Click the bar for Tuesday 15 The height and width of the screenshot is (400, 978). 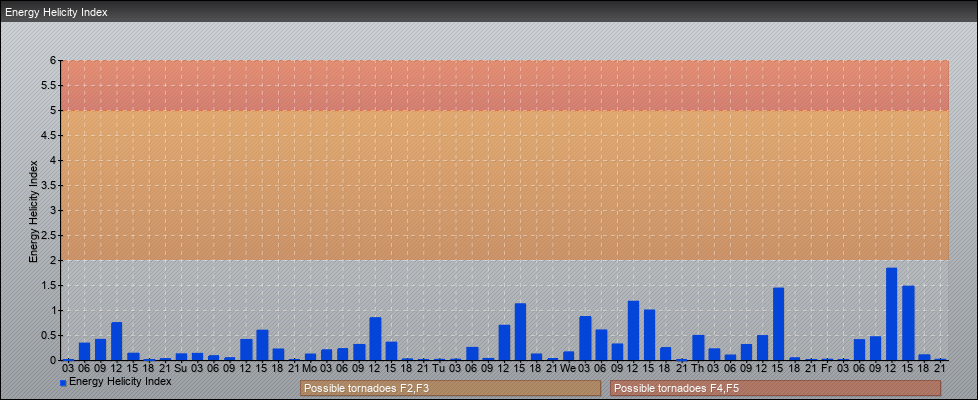(520, 332)
